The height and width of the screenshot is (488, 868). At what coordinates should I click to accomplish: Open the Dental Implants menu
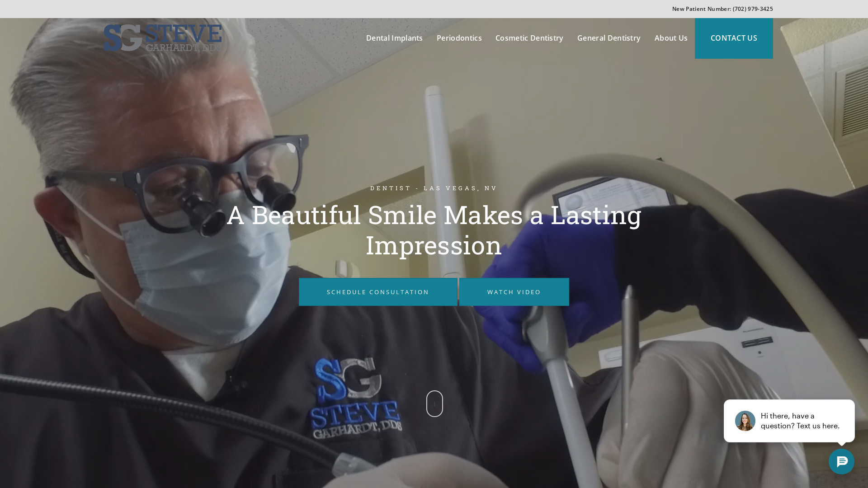394,38
